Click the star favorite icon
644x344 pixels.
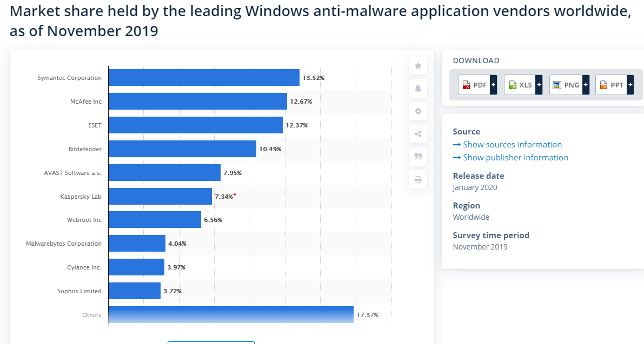pos(417,66)
